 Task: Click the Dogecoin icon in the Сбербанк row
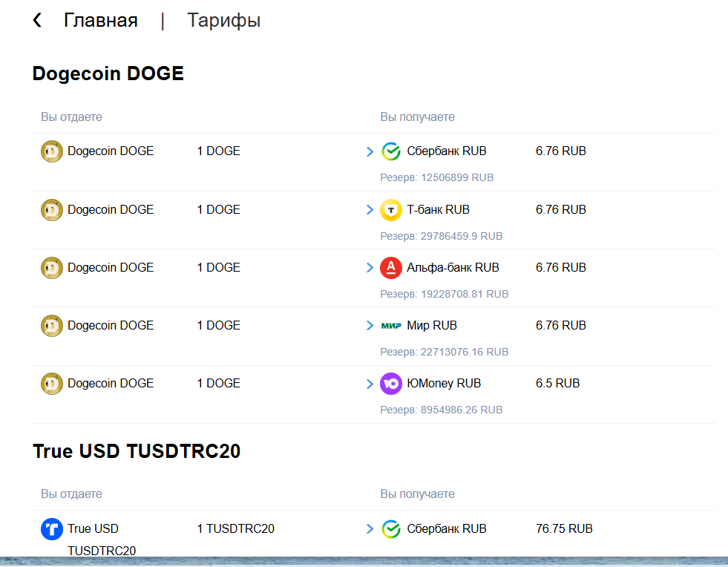pos(51,151)
